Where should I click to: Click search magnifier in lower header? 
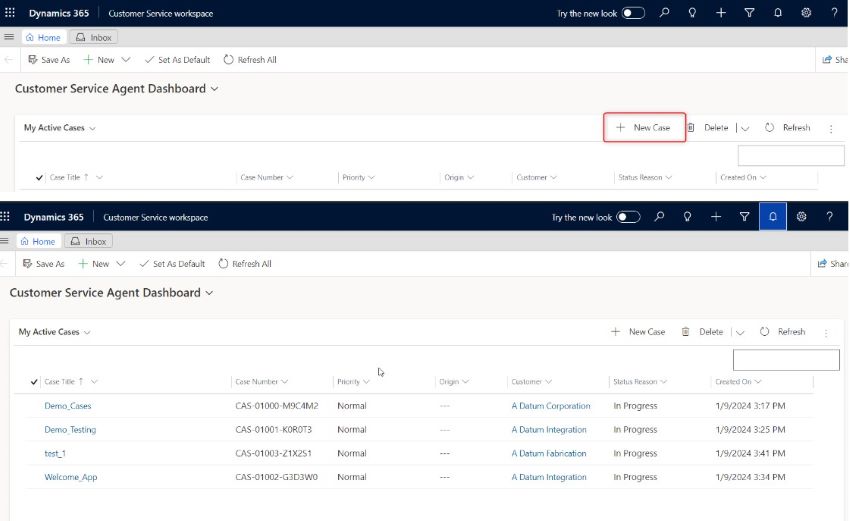tap(659, 217)
